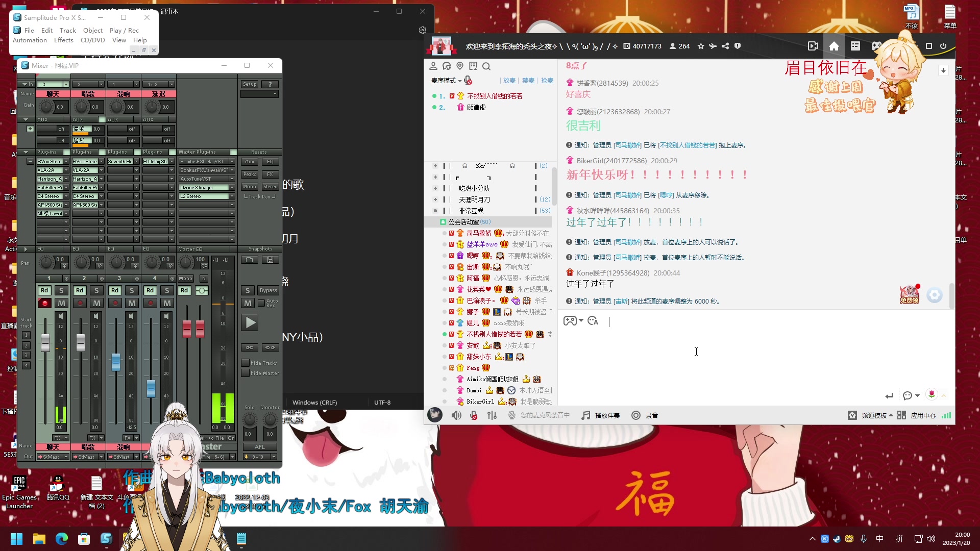Viewport: 980px width, 551px height.
Task: Click the Bypass button in Mixer
Action: 268,290
